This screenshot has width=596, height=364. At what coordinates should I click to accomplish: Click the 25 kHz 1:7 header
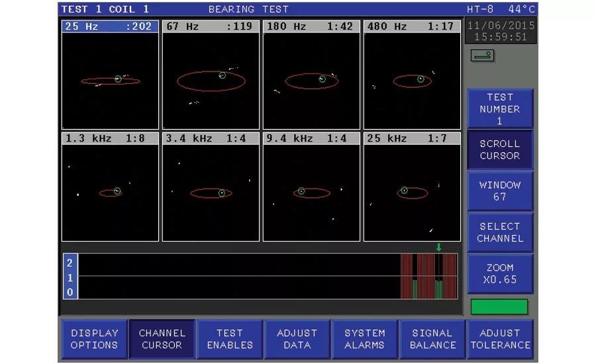pyautogui.click(x=413, y=138)
